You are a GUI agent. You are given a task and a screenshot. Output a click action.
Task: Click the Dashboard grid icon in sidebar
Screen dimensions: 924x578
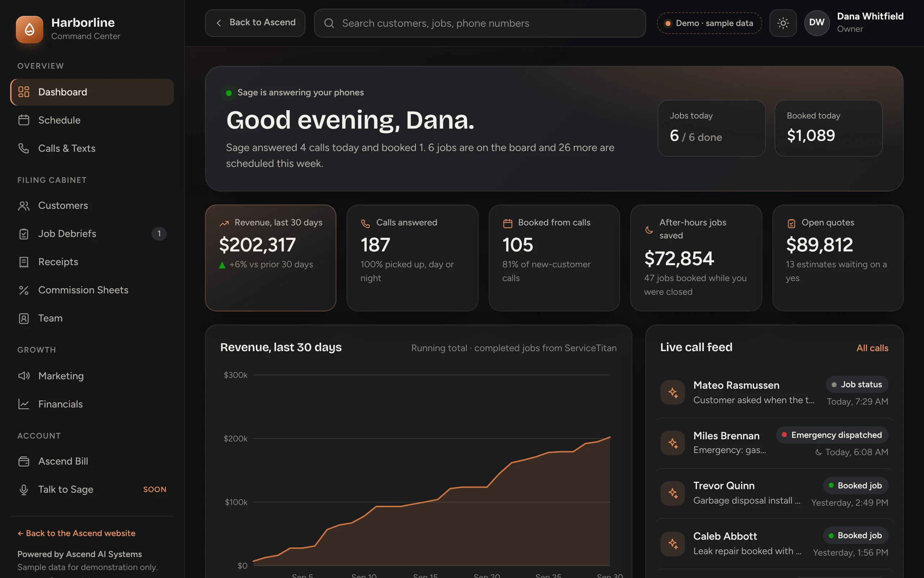24,92
